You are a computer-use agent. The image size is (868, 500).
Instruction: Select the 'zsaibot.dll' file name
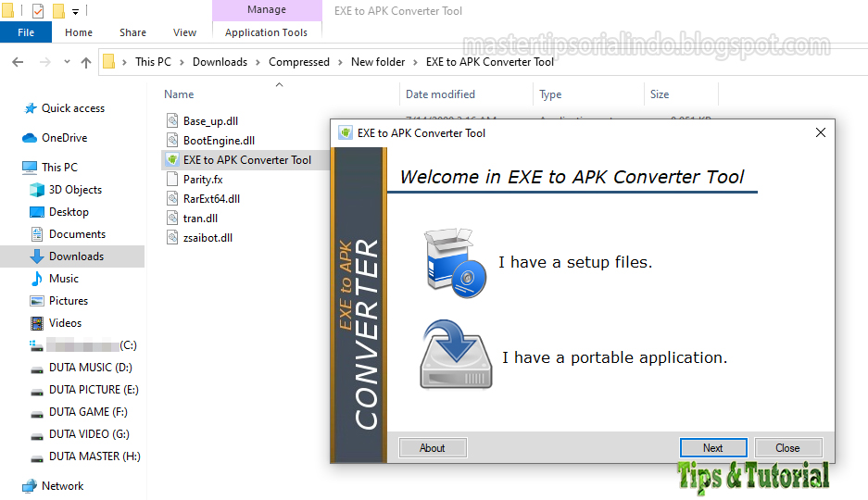208,238
